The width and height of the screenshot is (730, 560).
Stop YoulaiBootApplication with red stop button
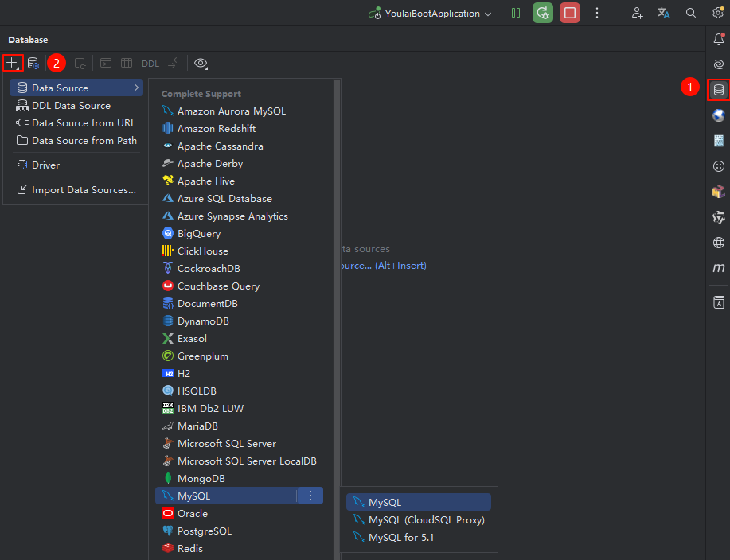tap(570, 13)
